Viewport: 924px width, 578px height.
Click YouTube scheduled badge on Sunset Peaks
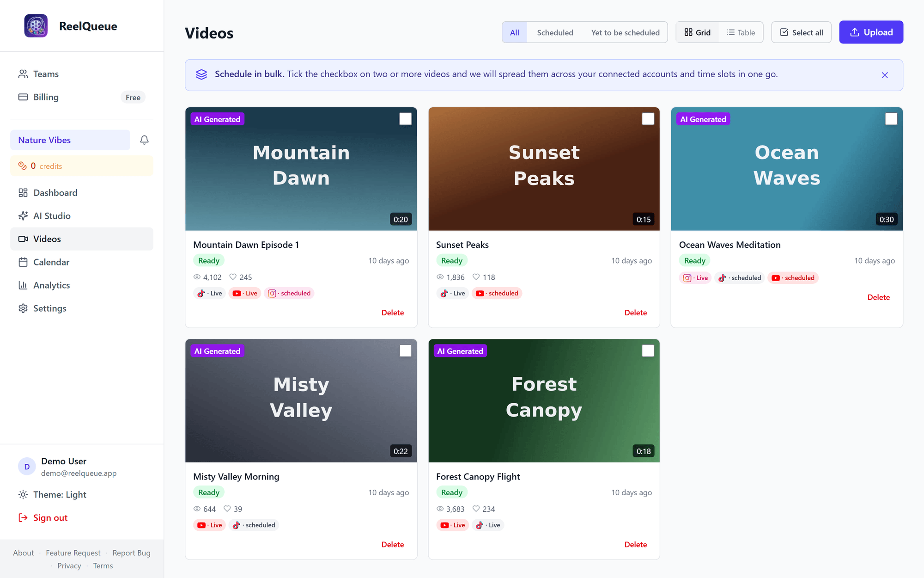tap(497, 293)
